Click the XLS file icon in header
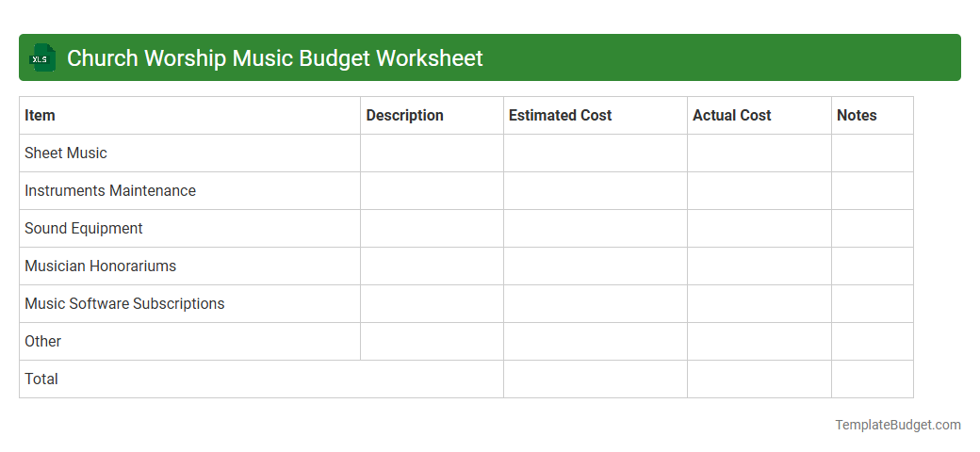 pos(41,58)
